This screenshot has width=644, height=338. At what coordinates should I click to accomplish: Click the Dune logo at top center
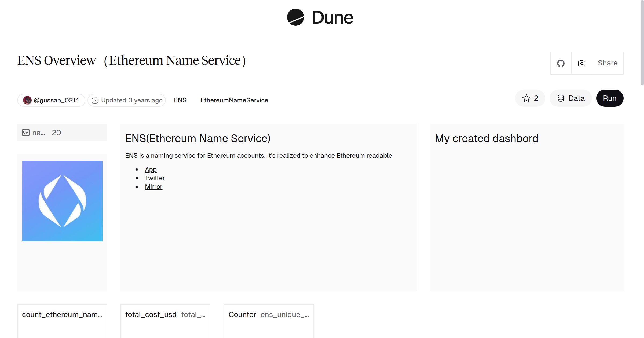319,17
